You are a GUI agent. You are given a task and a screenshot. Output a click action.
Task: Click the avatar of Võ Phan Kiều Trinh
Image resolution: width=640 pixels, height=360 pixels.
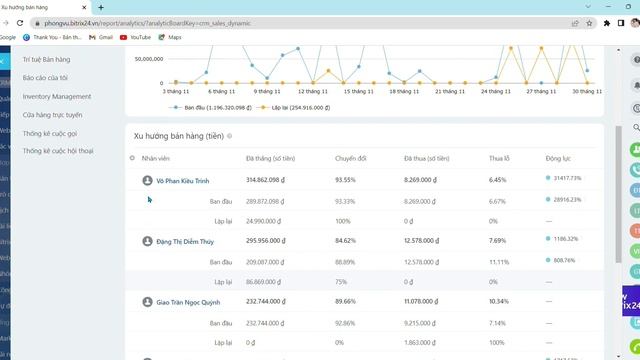[x=147, y=180]
